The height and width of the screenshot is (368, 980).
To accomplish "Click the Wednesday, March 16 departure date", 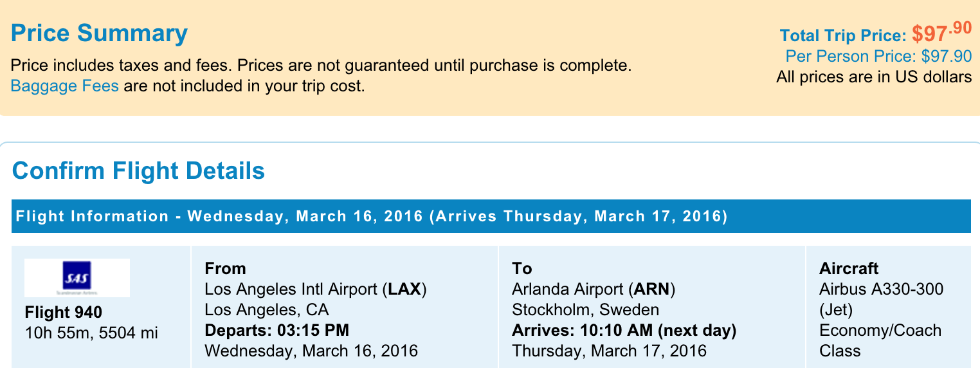I will tap(311, 351).
